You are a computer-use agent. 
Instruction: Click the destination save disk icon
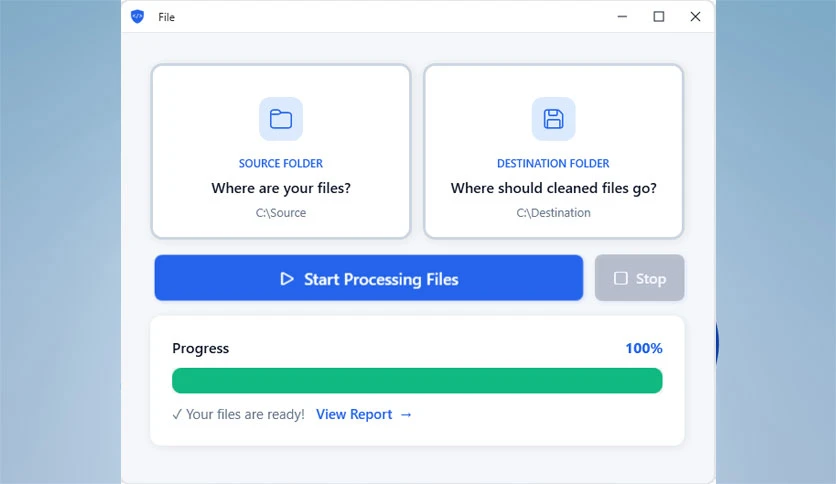click(x=553, y=119)
